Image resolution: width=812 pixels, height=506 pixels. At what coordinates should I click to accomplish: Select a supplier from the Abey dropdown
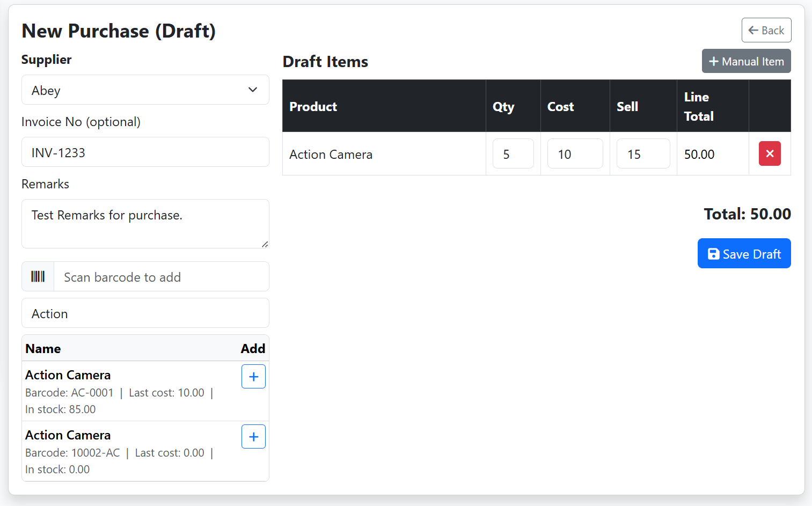pos(145,90)
